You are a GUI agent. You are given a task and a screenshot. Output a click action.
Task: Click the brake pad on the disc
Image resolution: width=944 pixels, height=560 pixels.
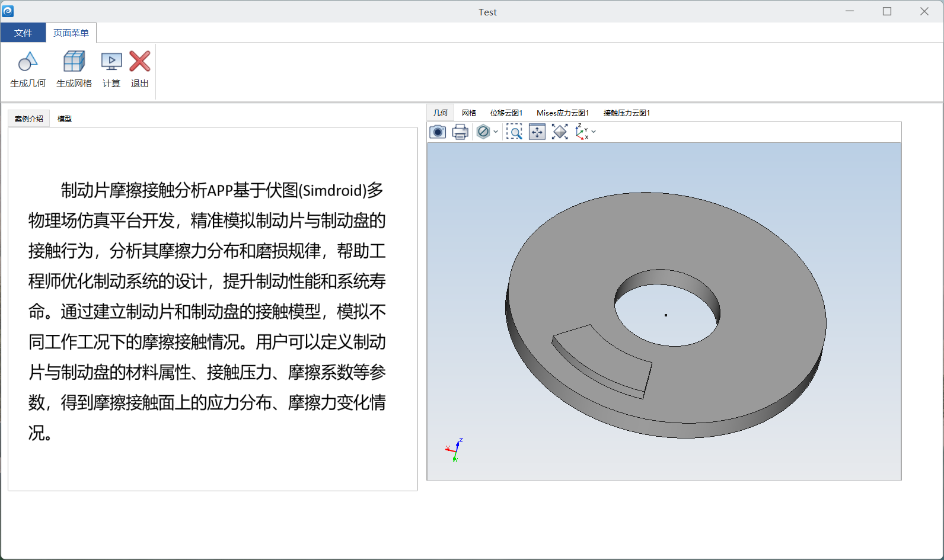coord(602,361)
